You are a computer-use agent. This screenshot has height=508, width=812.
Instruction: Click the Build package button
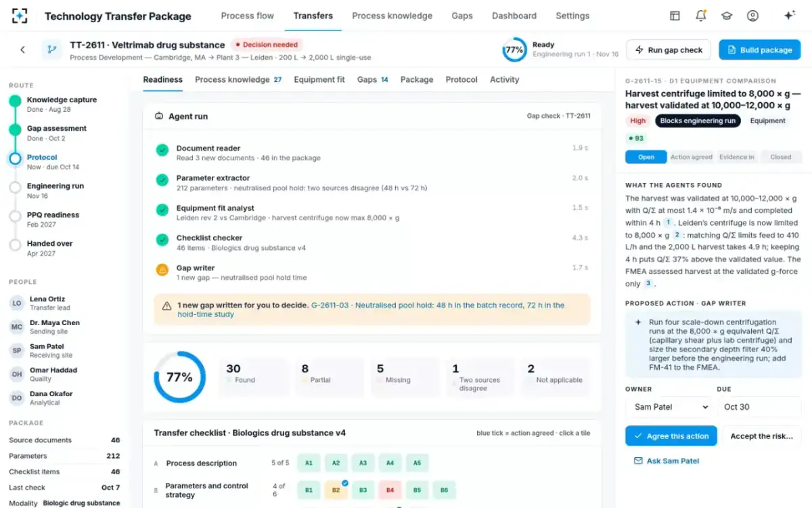coord(759,49)
